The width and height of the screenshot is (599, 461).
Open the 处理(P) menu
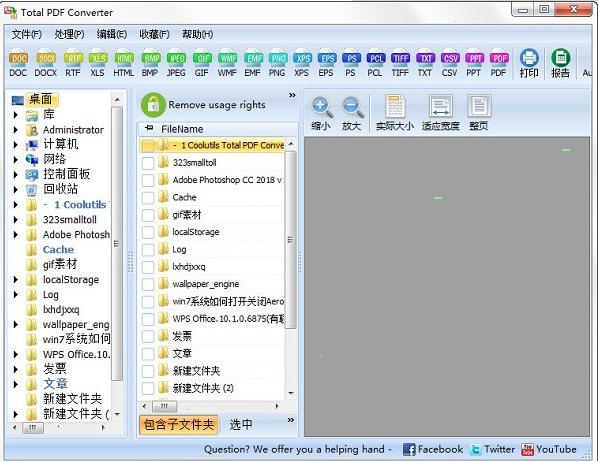69,34
